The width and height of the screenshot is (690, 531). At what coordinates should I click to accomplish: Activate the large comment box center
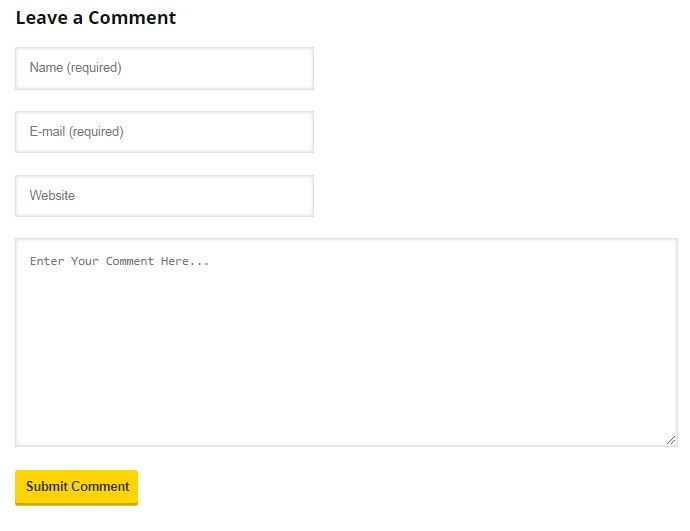click(346, 342)
